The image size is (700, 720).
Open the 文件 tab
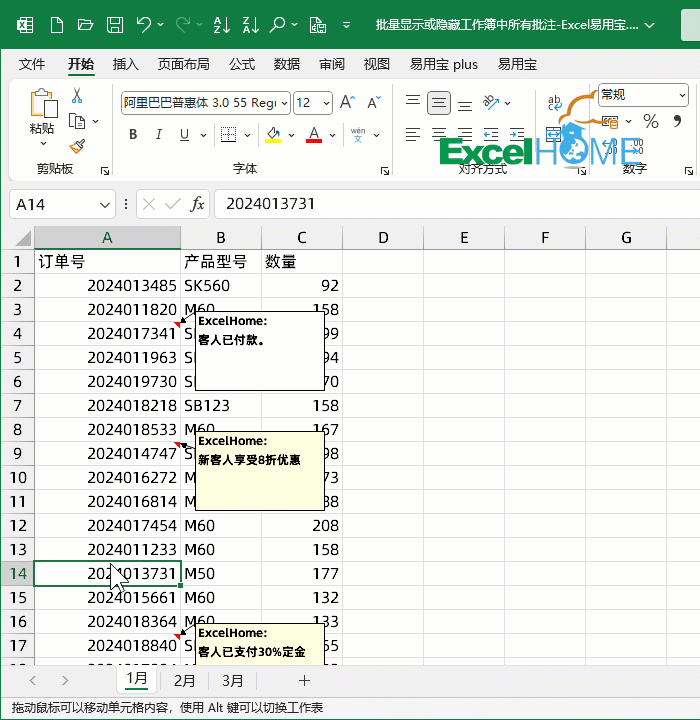(32, 64)
